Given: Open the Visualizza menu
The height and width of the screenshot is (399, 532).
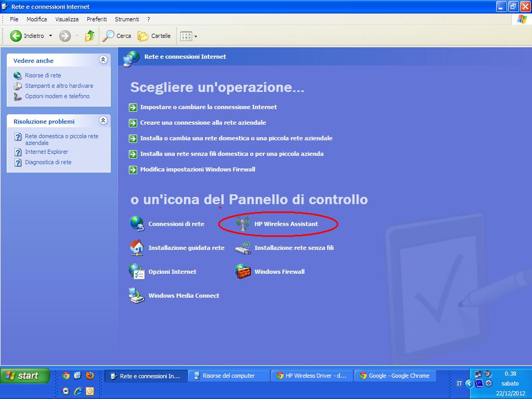Looking at the screenshot, I should tap(67, 19).
